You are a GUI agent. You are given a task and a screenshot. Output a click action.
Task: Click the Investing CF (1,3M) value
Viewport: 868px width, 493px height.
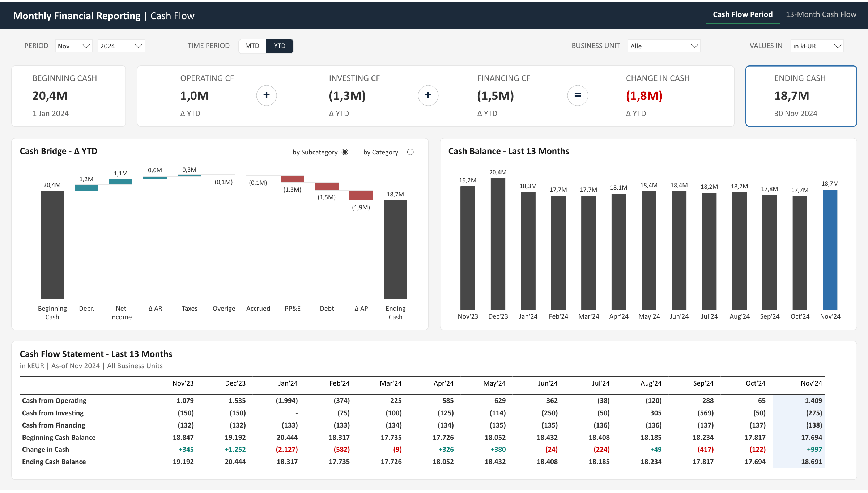347,96
